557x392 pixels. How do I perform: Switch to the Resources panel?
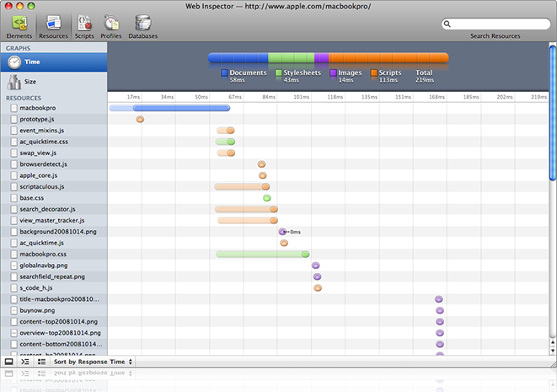coord(53,26)
